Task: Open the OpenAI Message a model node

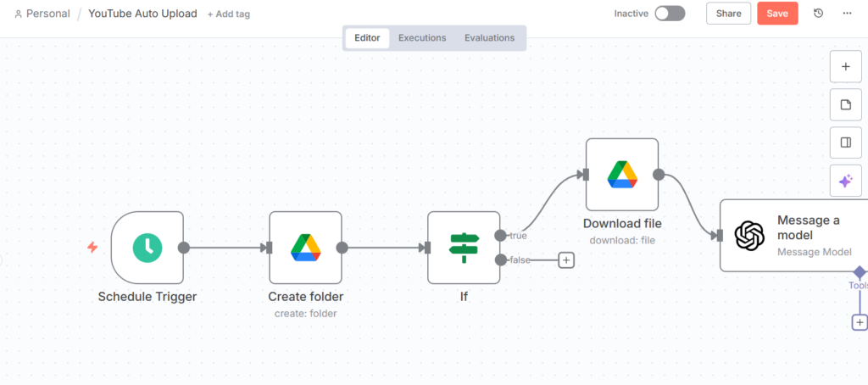Action: [x=750, y=236]
